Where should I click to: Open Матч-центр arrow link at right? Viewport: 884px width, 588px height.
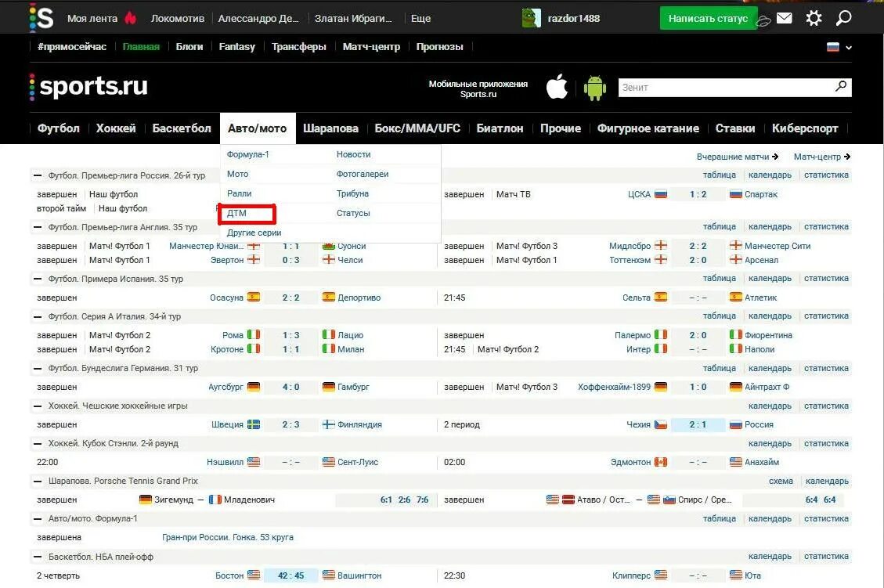point(822,157)
